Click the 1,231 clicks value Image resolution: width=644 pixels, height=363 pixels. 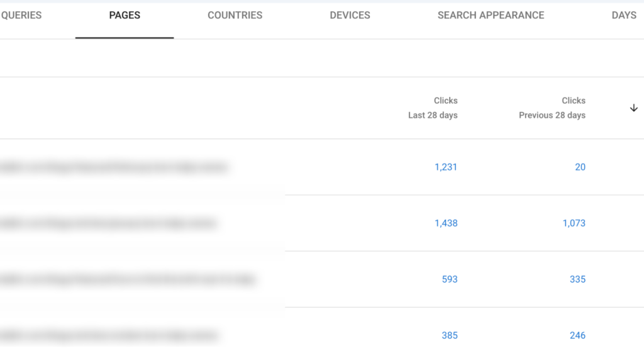(x=446, y=167)
